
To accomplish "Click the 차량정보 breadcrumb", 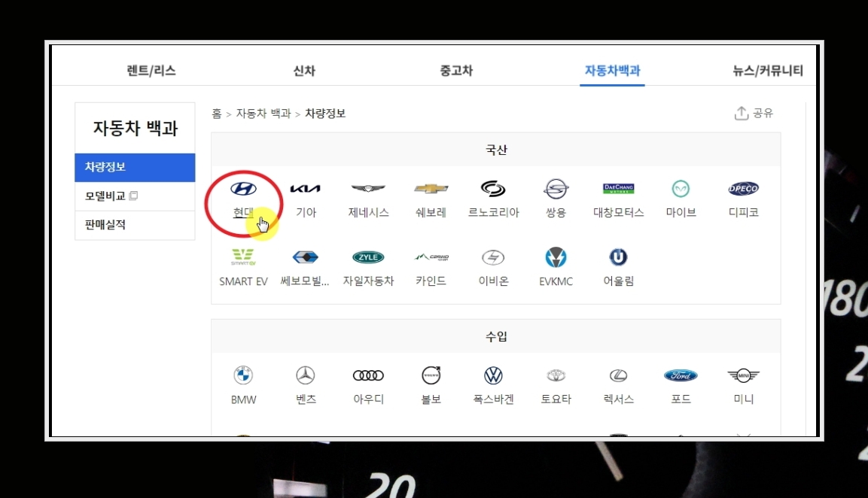I will (325, 114).
